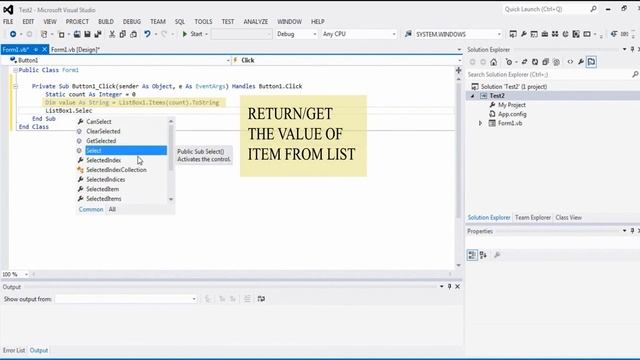Open the TOOLS menu
This screenshot has width=640, height=360.
point(203,22)
